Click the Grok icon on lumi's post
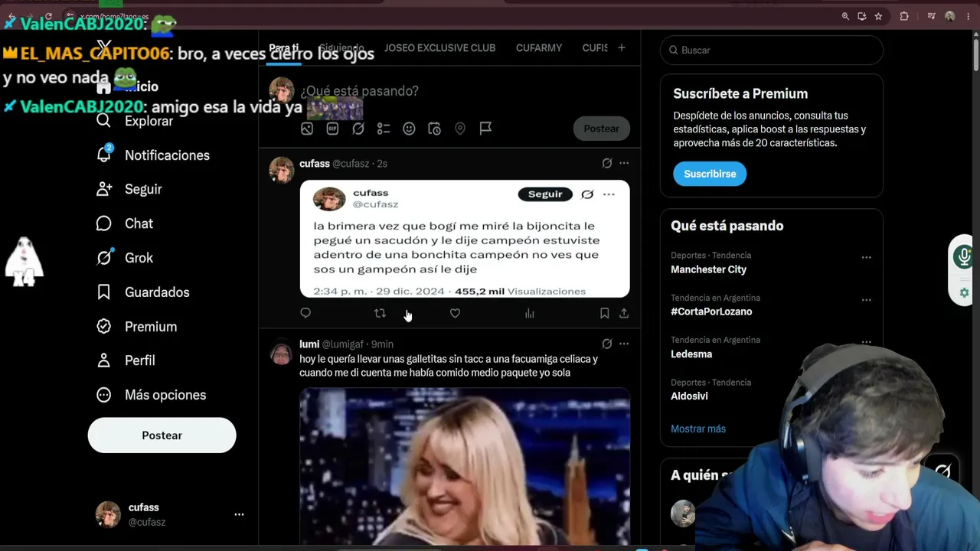Screen dimensions: 980x551 (x=607, y=344)
